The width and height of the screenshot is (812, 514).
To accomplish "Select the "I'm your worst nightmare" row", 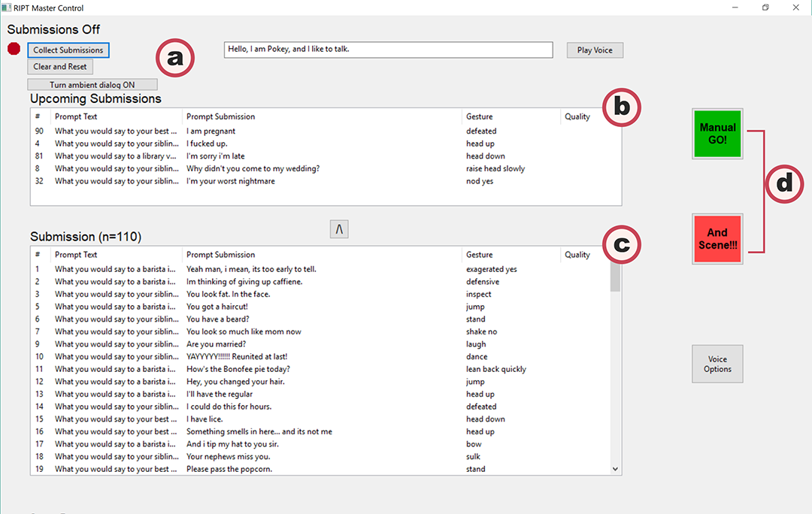I will tap(230, 181).
